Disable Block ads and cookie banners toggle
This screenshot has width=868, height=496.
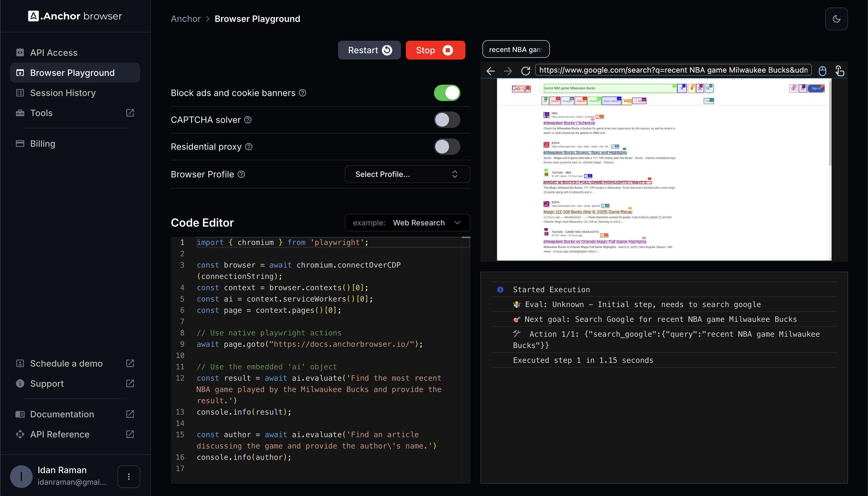click(x=447, y=93)
